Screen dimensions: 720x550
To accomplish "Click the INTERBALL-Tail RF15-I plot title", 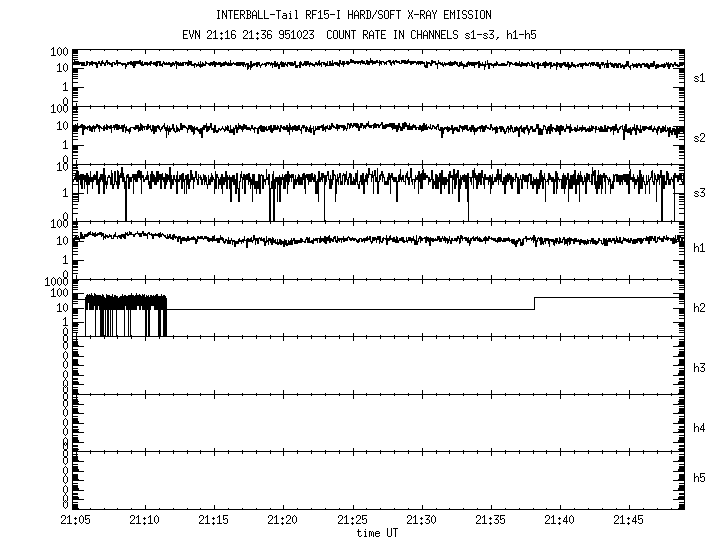I will [x=353, y=15].
